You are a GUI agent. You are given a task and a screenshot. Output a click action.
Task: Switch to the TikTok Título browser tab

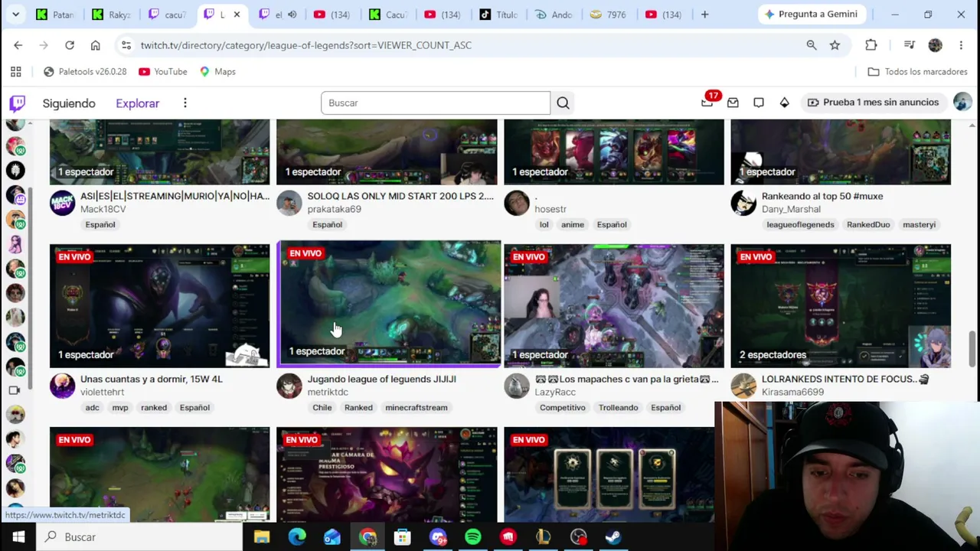coord(498,15)
